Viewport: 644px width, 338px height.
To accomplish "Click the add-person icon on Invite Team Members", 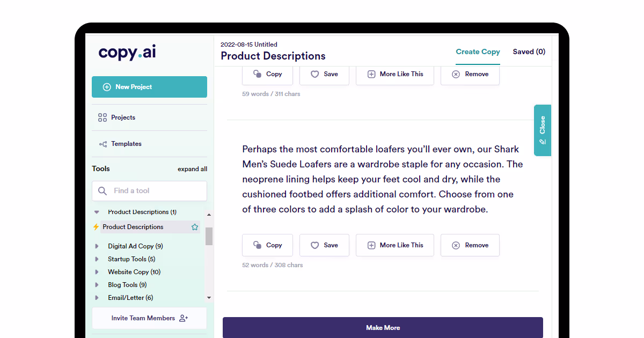I will coord(184,318).
